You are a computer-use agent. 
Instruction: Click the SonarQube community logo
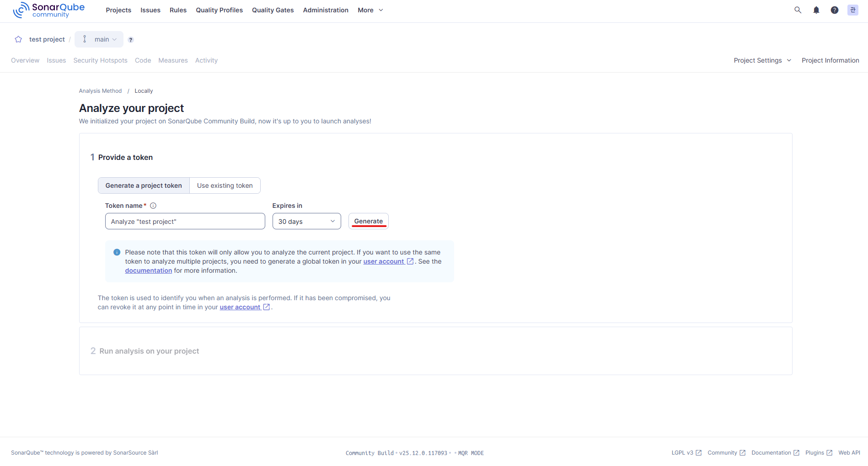coord(49,10)
